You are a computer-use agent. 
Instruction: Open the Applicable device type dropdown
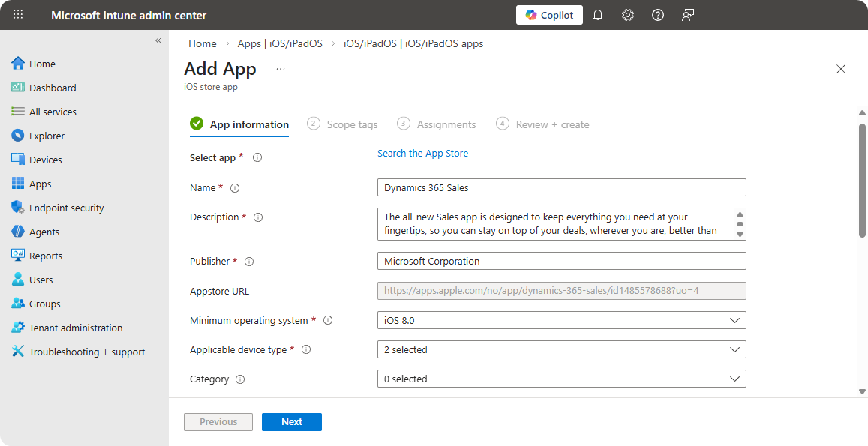point(561,349)
